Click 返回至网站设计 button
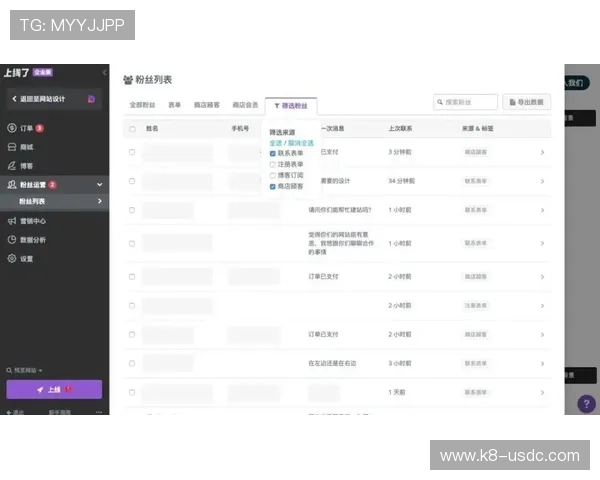The width and height of the screenshot is (600, 480). (x=54, y=99)
